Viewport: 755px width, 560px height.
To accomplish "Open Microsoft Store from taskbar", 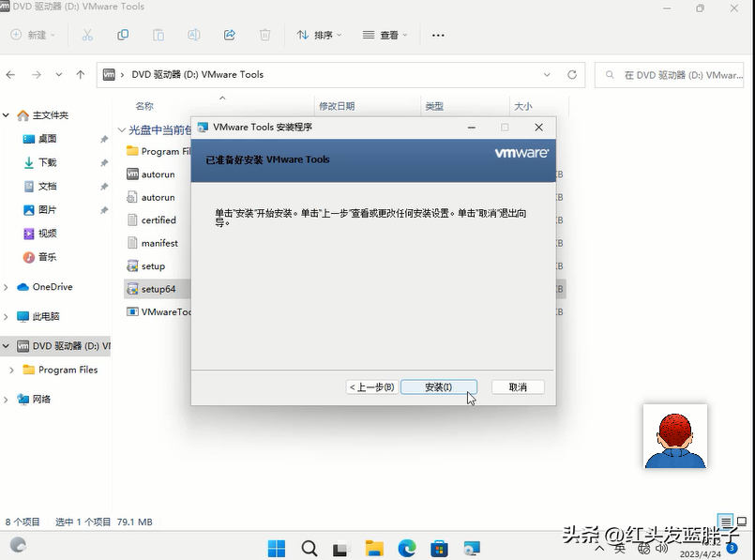I will [x=439, y=548].
